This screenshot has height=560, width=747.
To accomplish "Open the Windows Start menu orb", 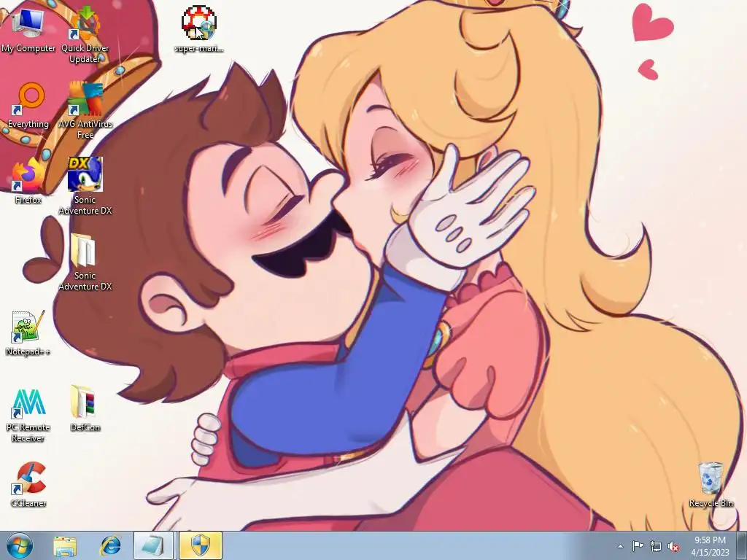I will click(20, 545).
